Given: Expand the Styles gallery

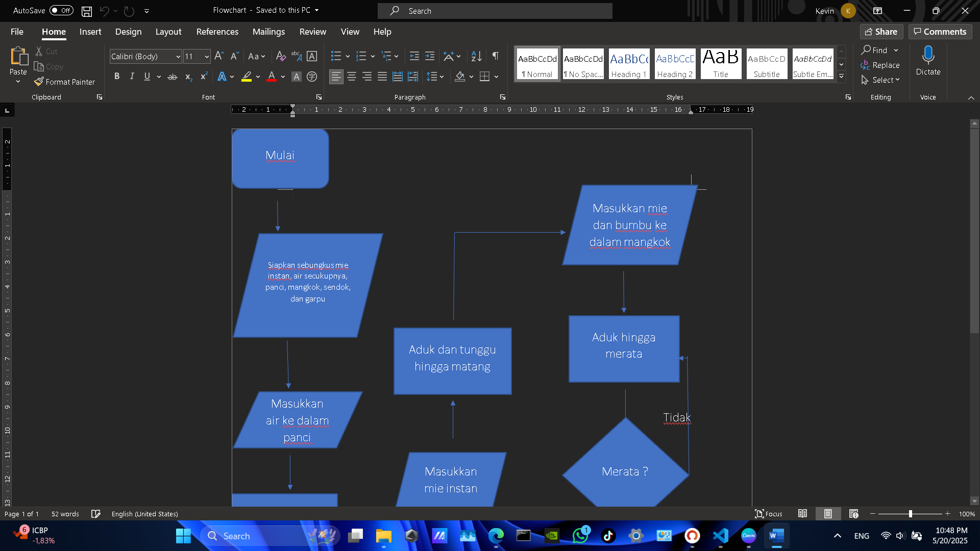Looking at the screenshot, I should click(x=842, y=77).
